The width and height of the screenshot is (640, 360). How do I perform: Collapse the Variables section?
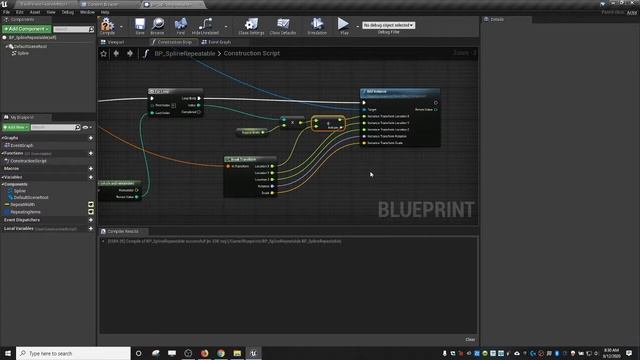[x=2, y=177]
